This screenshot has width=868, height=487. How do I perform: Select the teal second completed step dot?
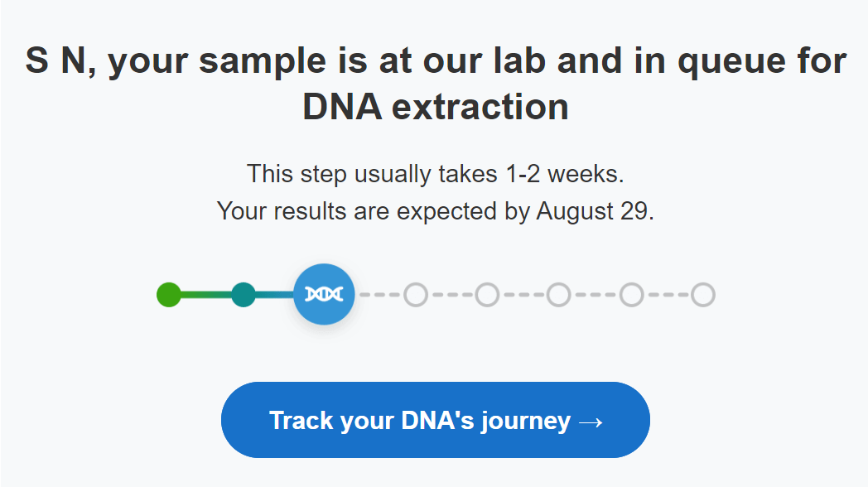coord(244,294)
